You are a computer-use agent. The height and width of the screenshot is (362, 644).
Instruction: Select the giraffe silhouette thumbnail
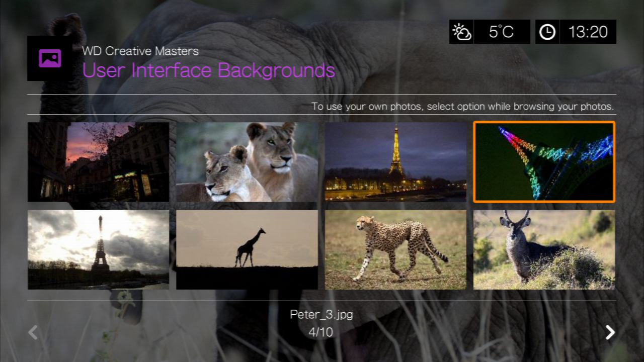point(247,250)
